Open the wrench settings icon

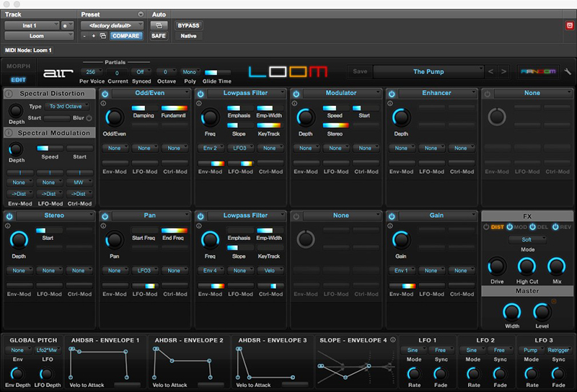pos(568,71)
